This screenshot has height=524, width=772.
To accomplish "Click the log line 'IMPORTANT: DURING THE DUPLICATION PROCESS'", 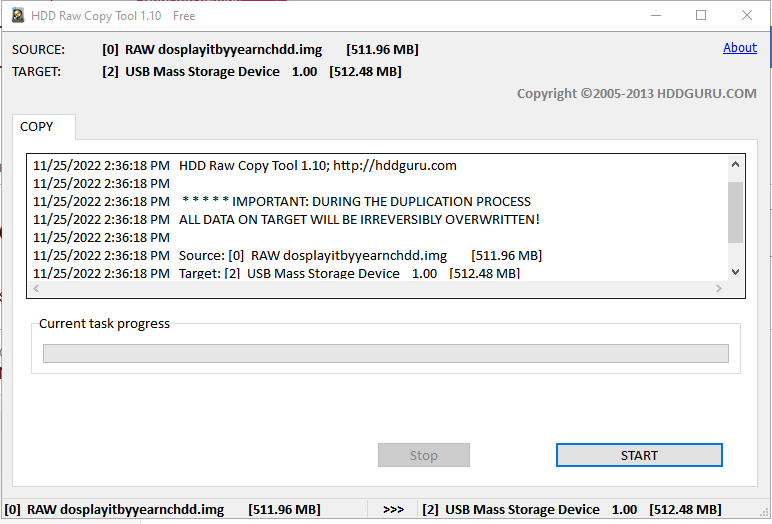I will coord(381,201).
